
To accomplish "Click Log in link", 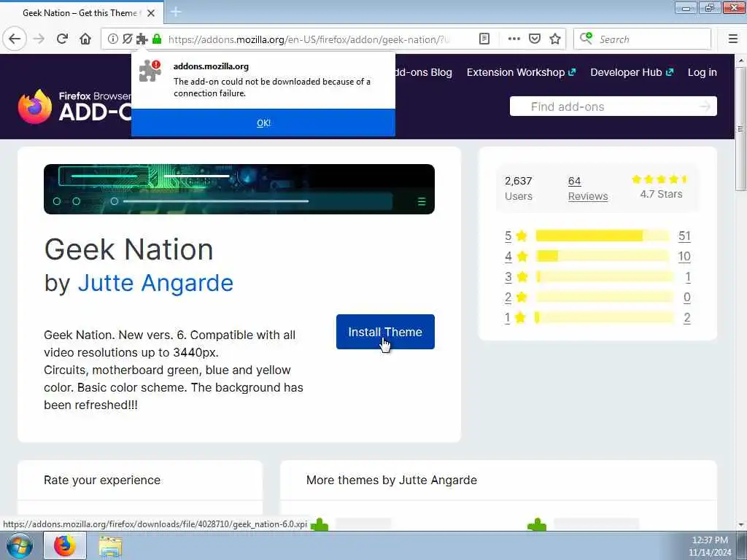I will 703,72.
